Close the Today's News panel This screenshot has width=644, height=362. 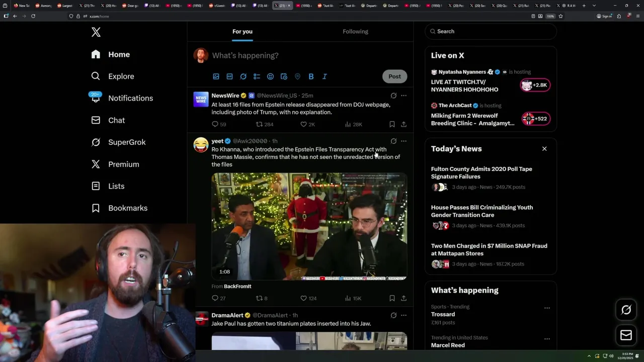pos(544,149)
